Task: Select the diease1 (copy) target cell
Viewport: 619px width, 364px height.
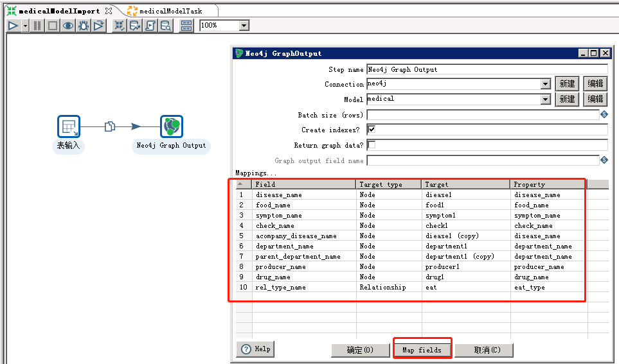Action: 466,236
